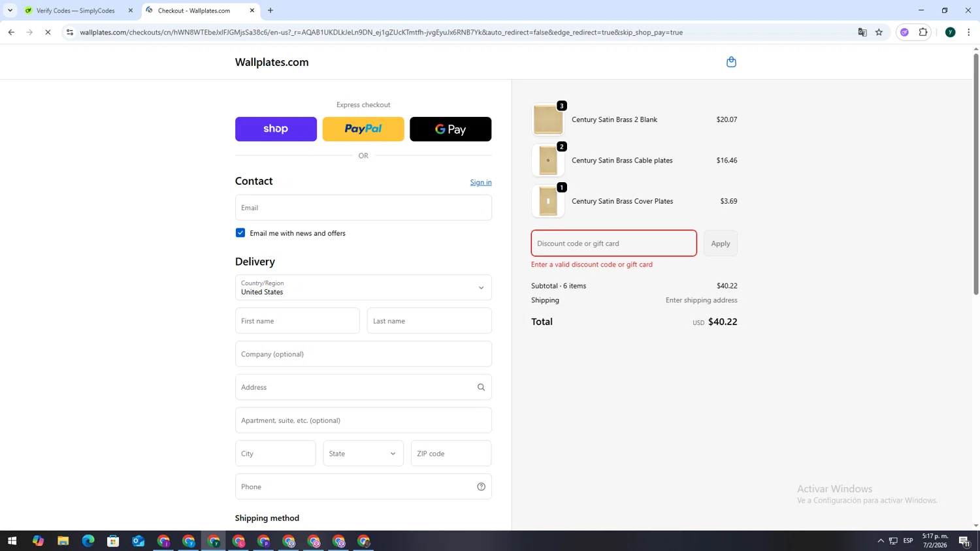Click the Company (optional) field
The width and height of the screenshot is (980, 551).
(x=363, y=354)
